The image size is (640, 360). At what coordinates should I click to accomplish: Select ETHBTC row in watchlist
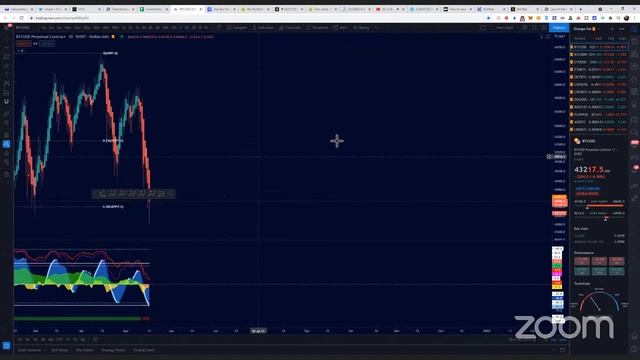tap(599, 69)
